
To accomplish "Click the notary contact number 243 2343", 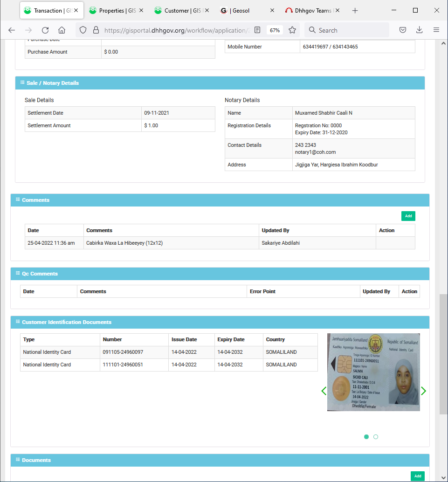I will coord(306,145).
